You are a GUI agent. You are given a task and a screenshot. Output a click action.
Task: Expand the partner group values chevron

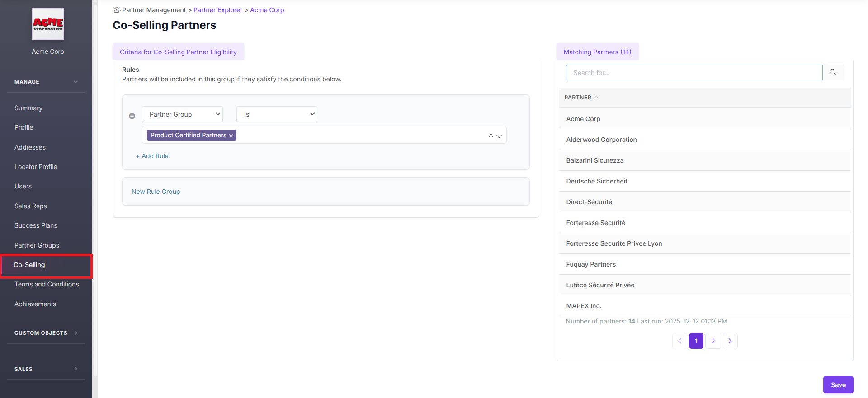click(x=499, y=136)
